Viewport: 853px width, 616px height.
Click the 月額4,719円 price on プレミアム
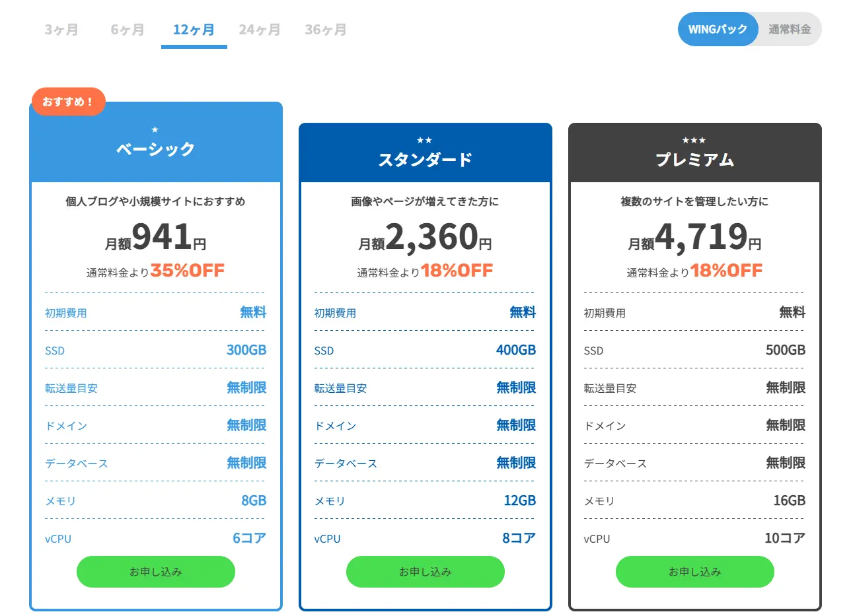(695, 238)
